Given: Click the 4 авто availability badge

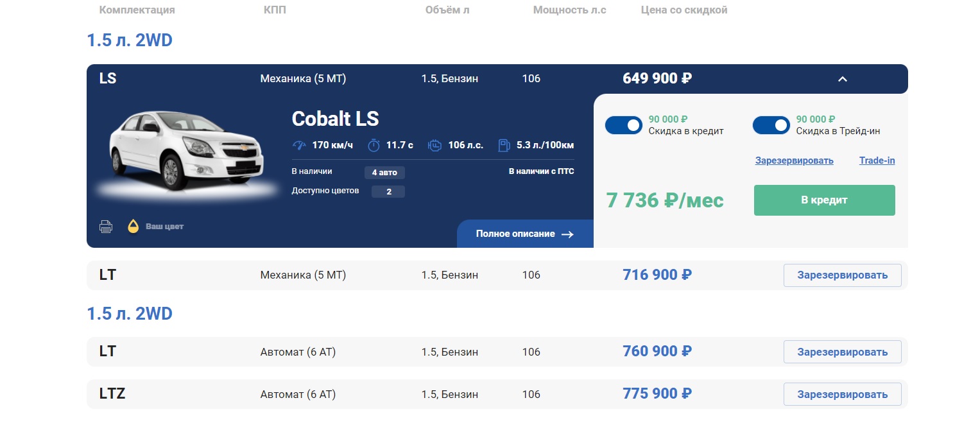Looking at the screenshot, I should [x=384, y=172].
